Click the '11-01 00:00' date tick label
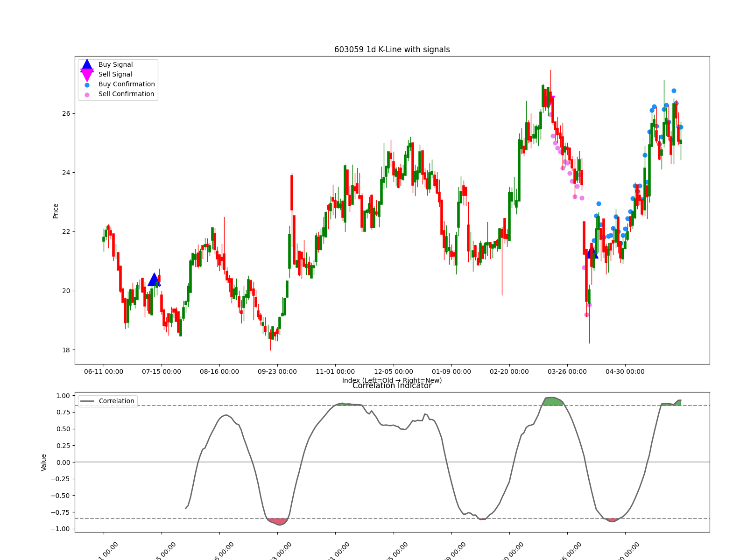747x560 pixels. pos(335,372)
